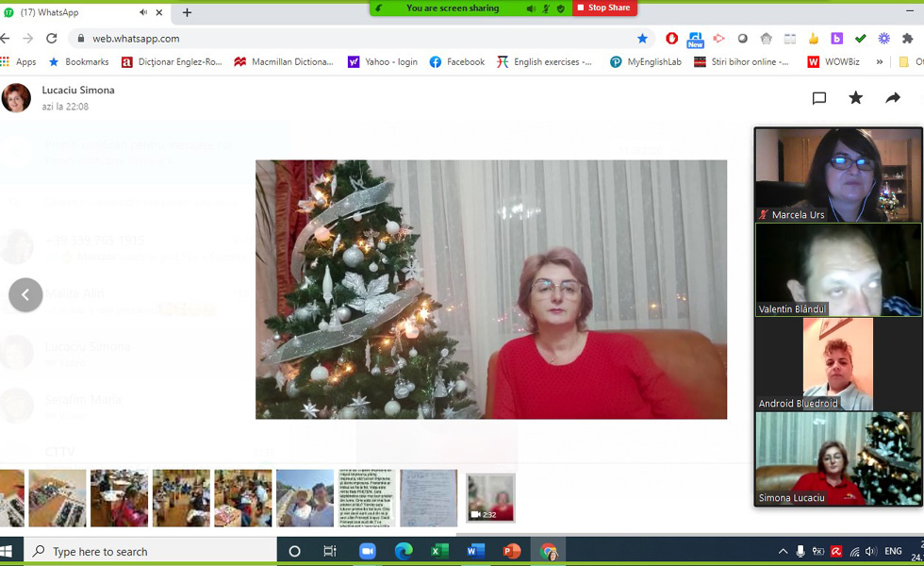Star this WhatsApp media message

856,98
